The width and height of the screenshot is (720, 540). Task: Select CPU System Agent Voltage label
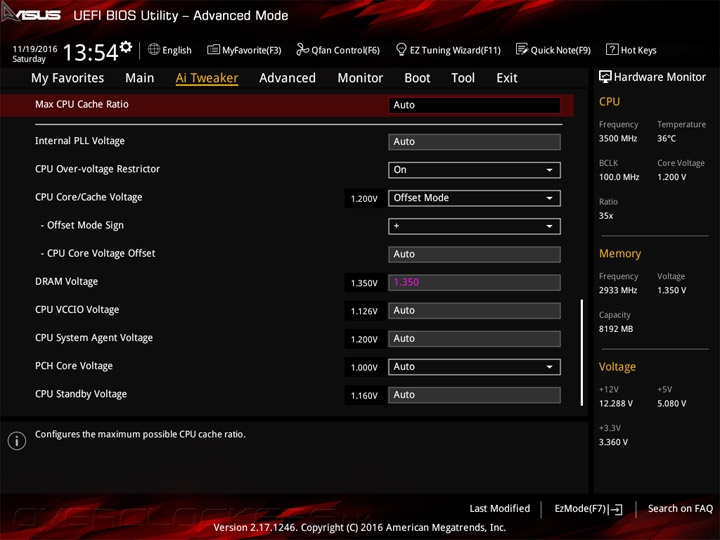tap(94, 338)
